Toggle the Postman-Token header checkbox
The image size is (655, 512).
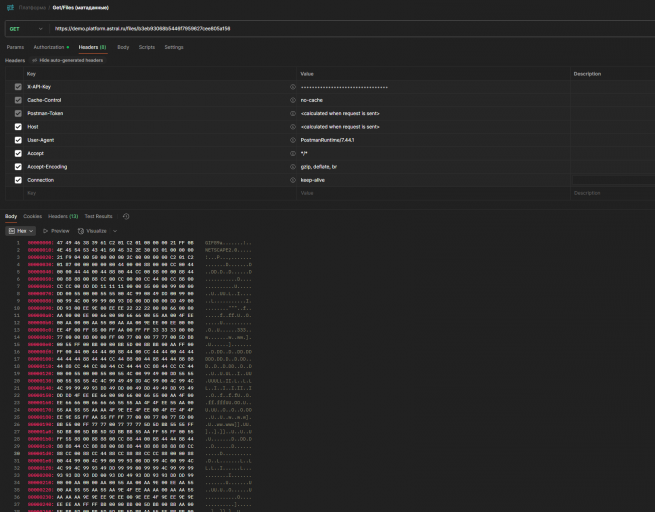(x=18, y=114)
